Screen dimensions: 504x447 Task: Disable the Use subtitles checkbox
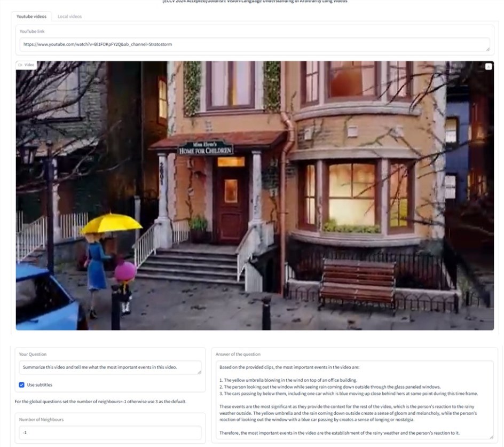click(22, 385)
